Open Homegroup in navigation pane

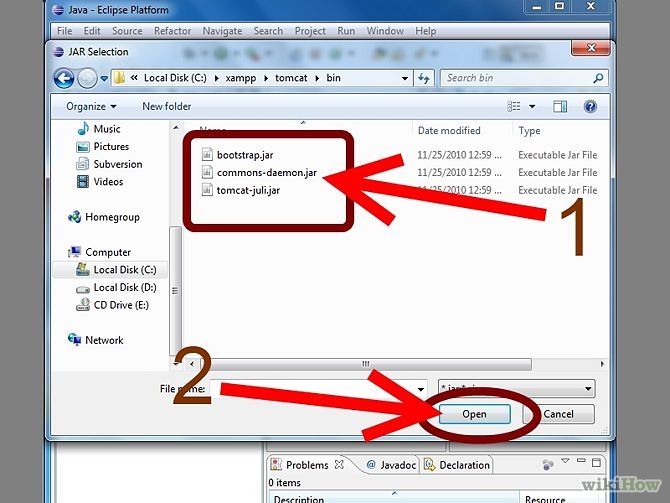point(112,217)
